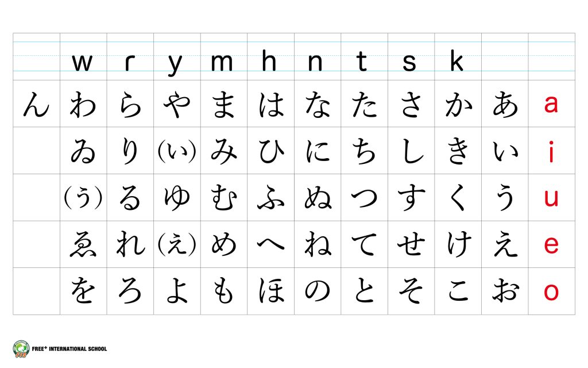Click the "w" column header
This screenshot has width=588, height=368.
(x=82, y=62)
